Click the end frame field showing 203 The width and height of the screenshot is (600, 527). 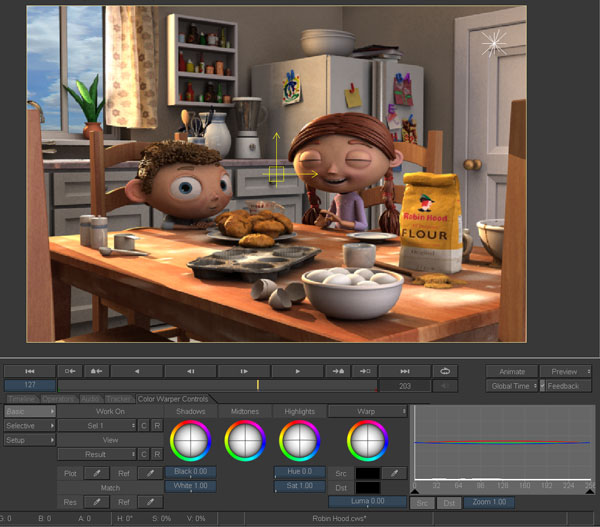tap(404, 386)
